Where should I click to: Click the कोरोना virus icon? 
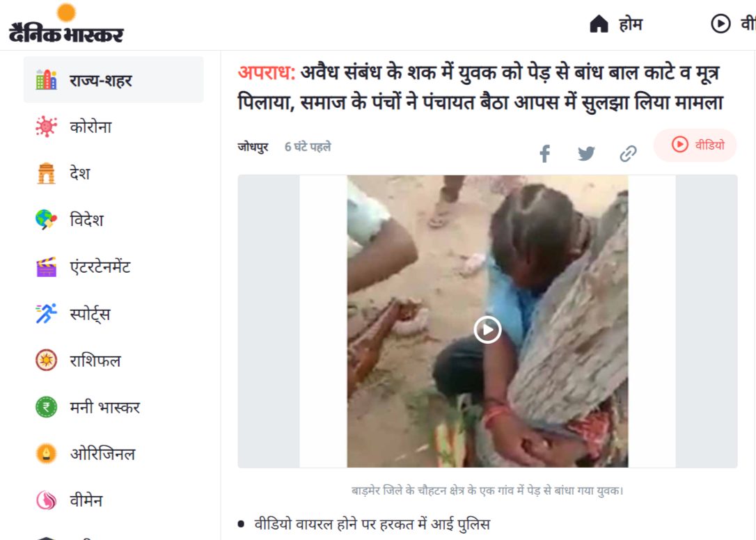[x=46, y=127]
